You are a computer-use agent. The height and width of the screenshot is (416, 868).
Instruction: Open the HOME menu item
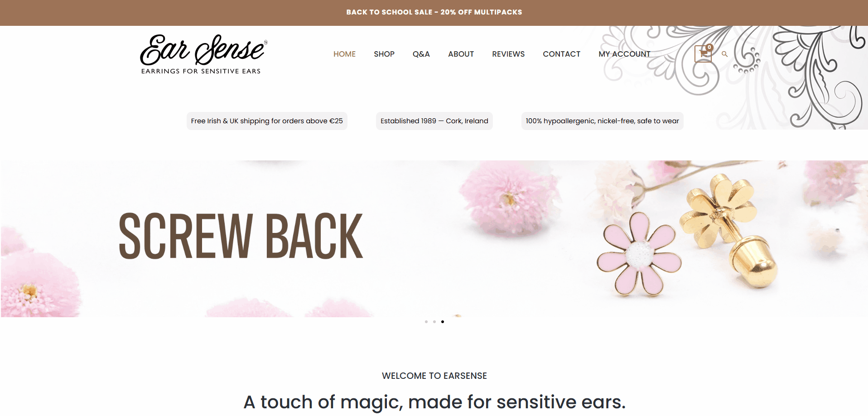coord(344,54)
